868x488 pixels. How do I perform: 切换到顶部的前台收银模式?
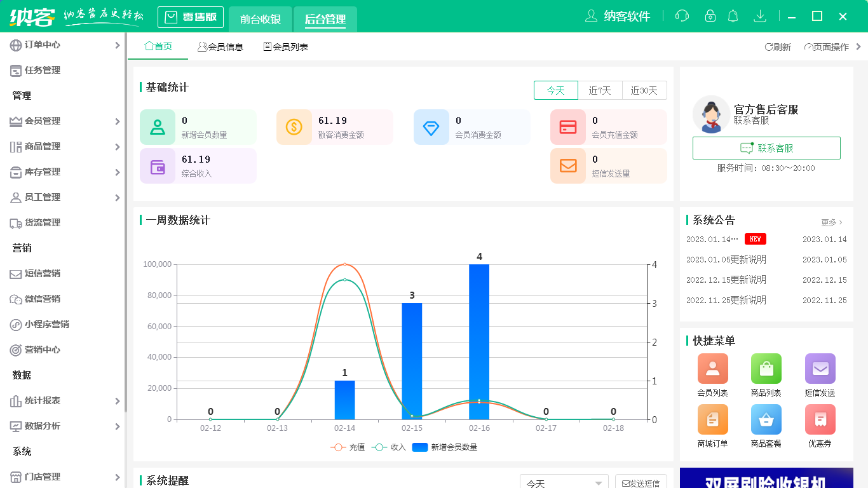[260, 19]
